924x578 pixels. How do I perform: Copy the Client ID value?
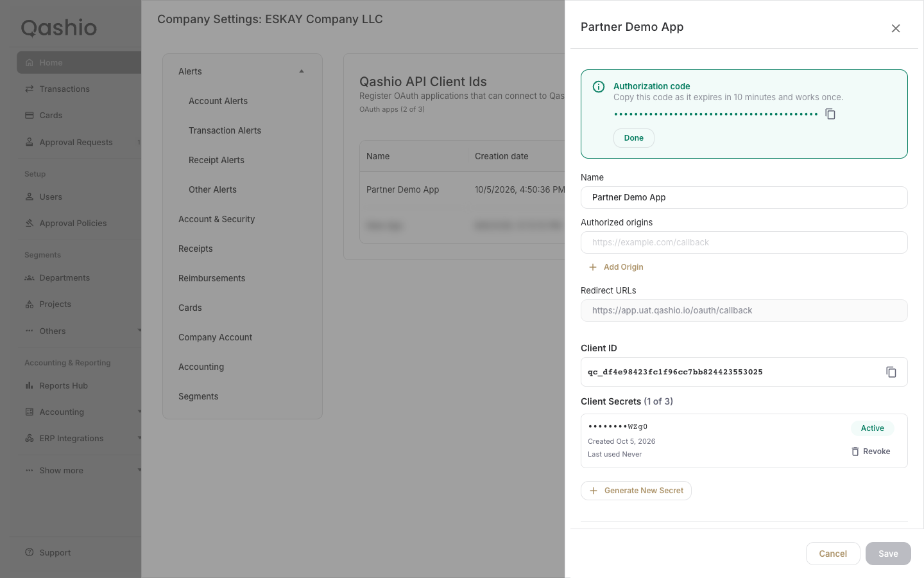click(891, 372)
